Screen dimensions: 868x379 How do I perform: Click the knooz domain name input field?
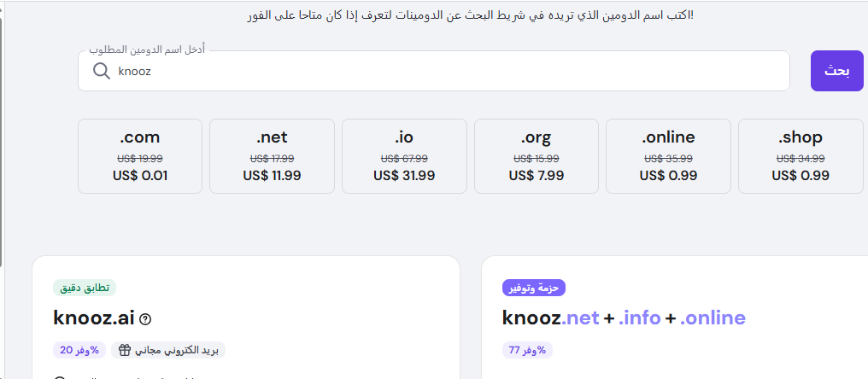pos(444,72)
